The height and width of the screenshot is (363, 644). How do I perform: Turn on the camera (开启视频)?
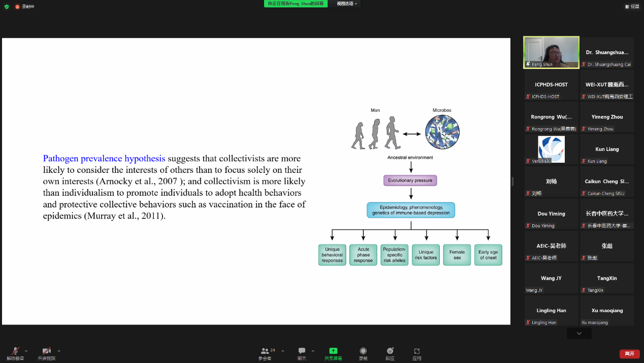[x=46, y=351]
